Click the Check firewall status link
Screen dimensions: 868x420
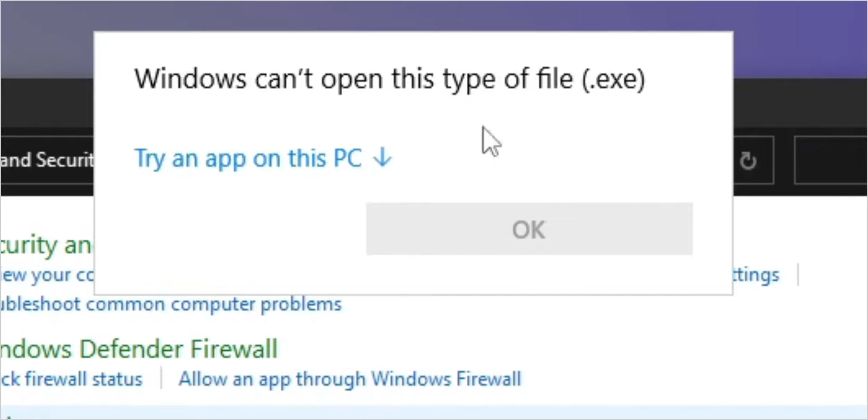pos(71,379)
